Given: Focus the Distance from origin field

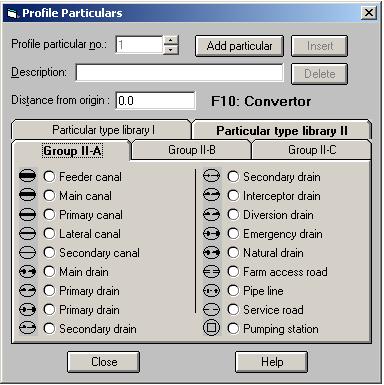Looking at the screenshot, I should click(x=155, y=100).
